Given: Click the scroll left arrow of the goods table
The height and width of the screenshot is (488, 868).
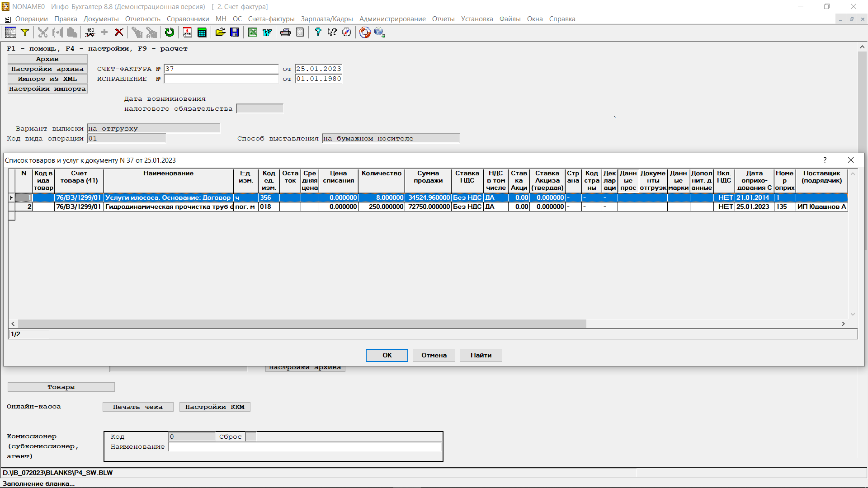Looking at the screenshot, I should pyautogui.click(x=13, y=324).
